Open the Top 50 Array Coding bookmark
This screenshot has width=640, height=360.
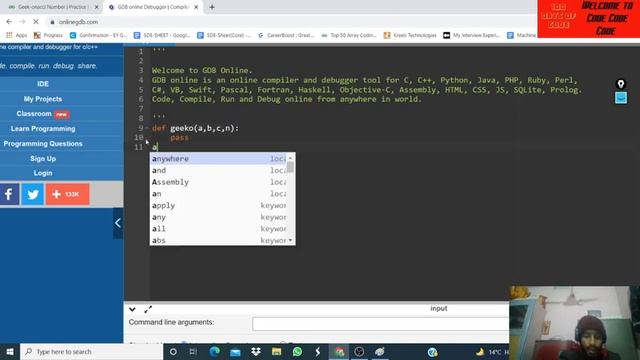(349, 36)
